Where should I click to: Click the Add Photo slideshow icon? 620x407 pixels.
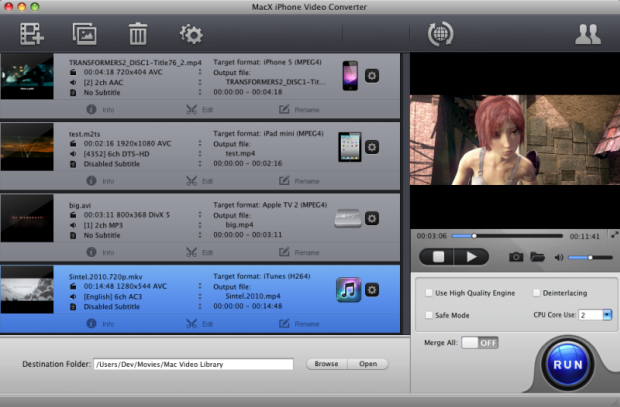click(84, 34)
